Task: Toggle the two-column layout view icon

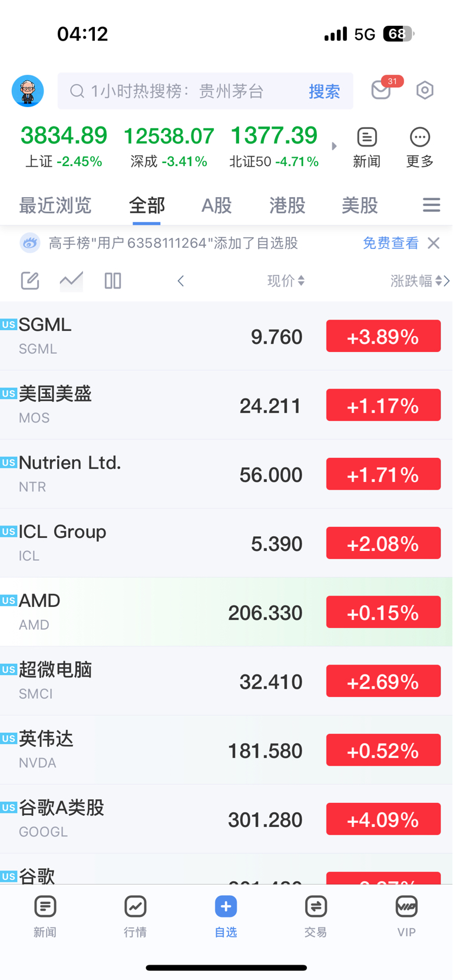Action: click(113, 281)
